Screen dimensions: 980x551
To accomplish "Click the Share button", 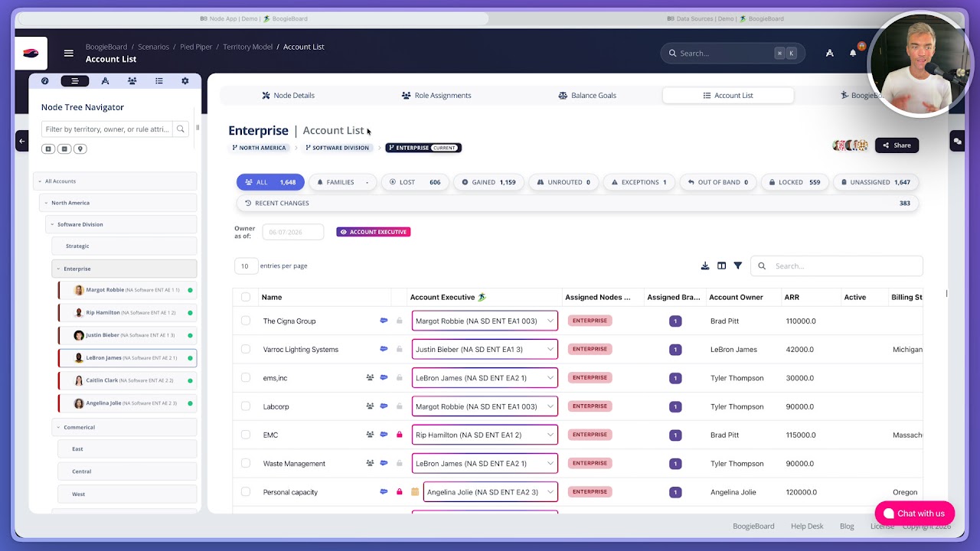I will click(897, 145).
